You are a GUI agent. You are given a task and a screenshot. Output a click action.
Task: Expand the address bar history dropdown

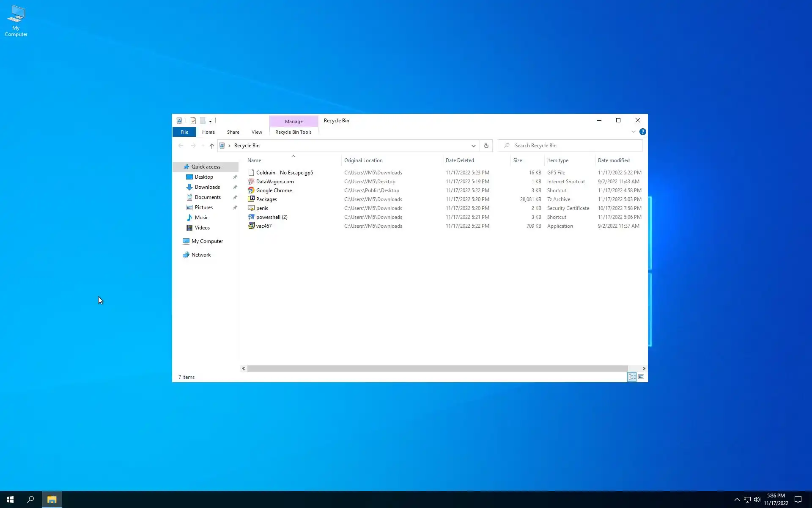(473, 146)
